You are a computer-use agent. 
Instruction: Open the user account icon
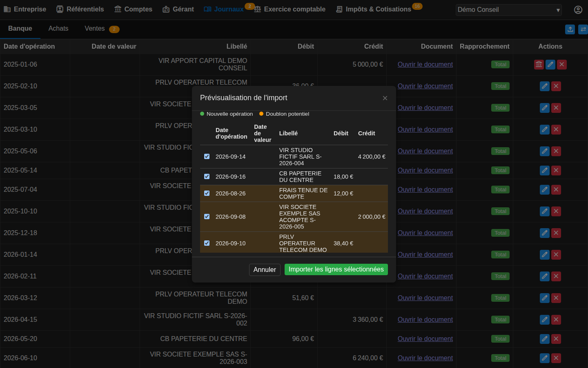[578, 10]
